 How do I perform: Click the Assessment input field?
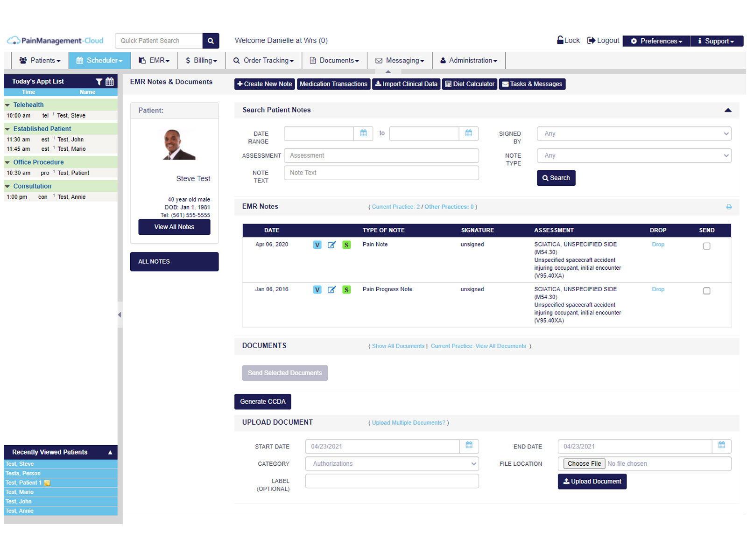(x=381, y=155)
